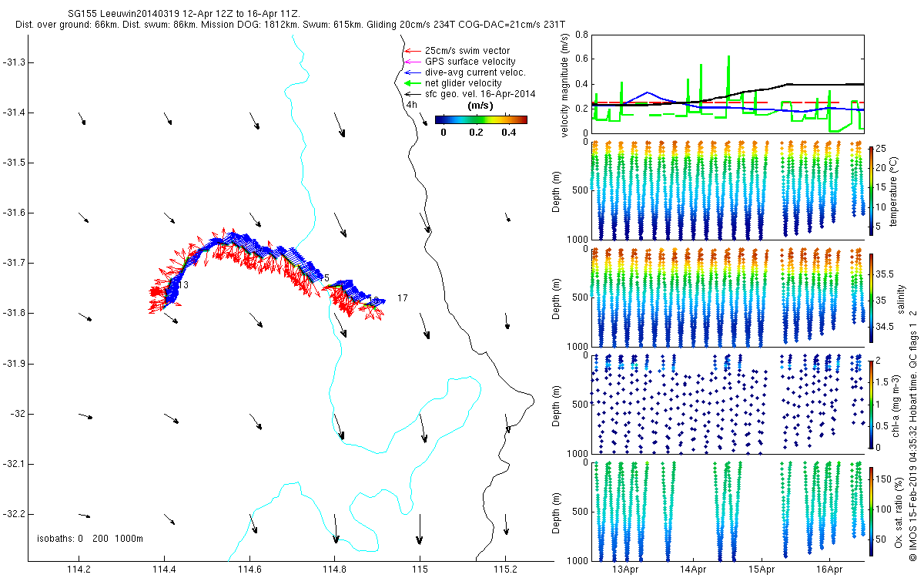Click the black sfc geo. vel. legend arrow
The width and height of the screenshot is (924, 578).
pyautogui.click(x=412, y=94)
